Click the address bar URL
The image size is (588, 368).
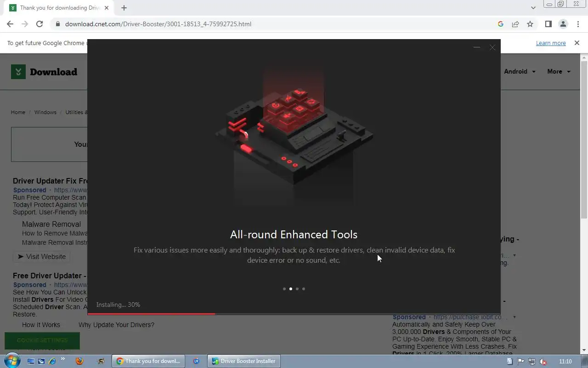click(158, 24)
